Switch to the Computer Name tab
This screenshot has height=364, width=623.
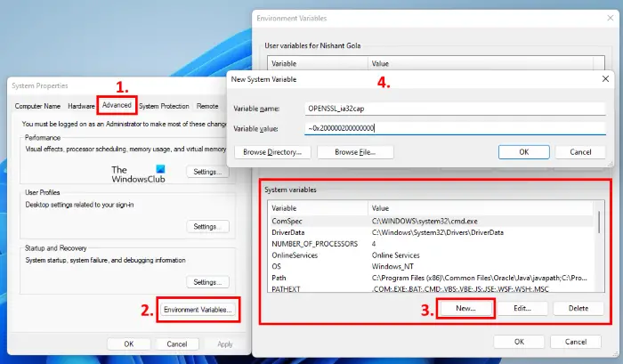coord(37,106)
